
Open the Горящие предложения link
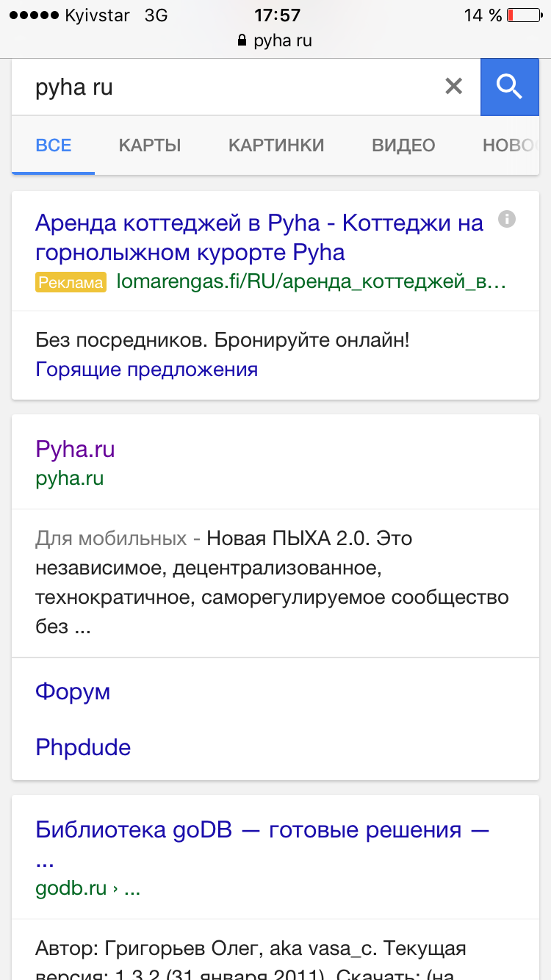147,369
